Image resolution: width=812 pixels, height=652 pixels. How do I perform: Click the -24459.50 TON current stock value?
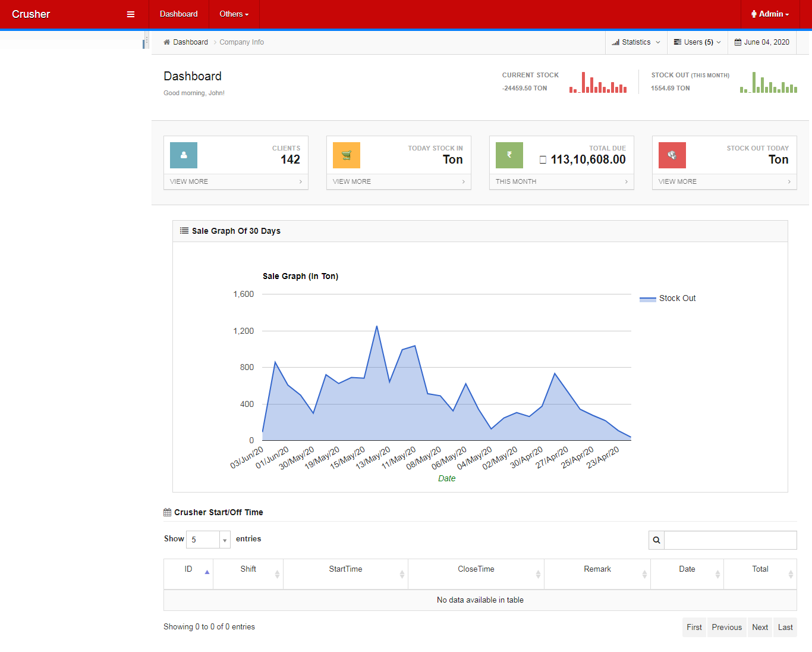(525, 88)
